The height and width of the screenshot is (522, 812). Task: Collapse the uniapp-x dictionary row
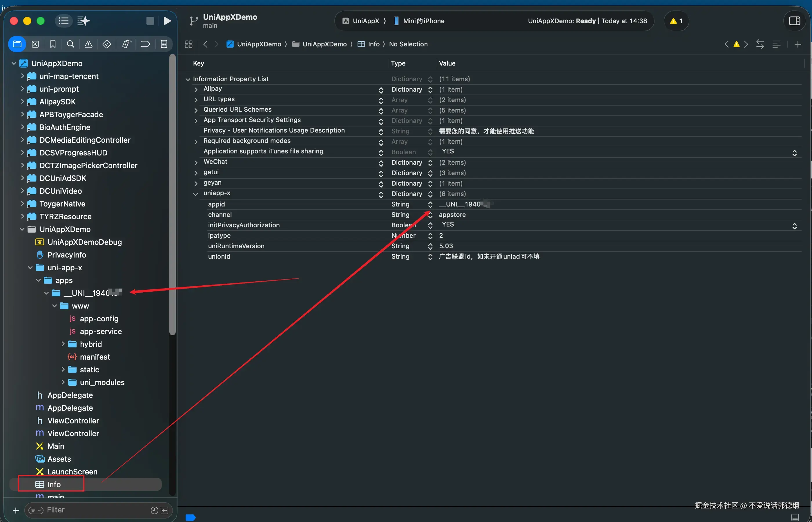pyautogui.click(x=195, y=194)
